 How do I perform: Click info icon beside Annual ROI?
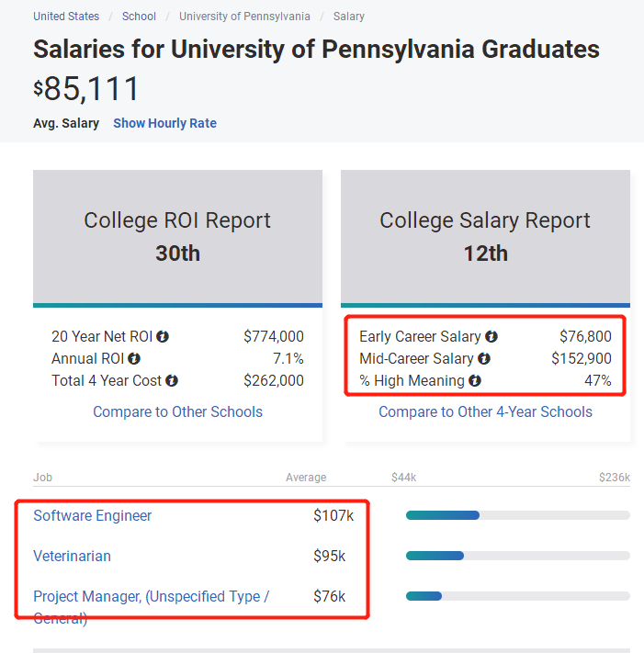pos(134,359)
